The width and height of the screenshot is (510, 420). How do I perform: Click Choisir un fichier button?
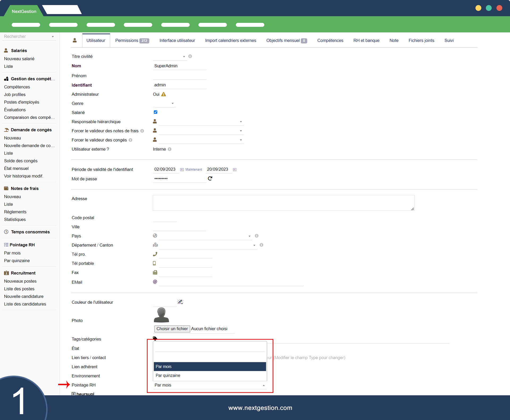[172, 329]
